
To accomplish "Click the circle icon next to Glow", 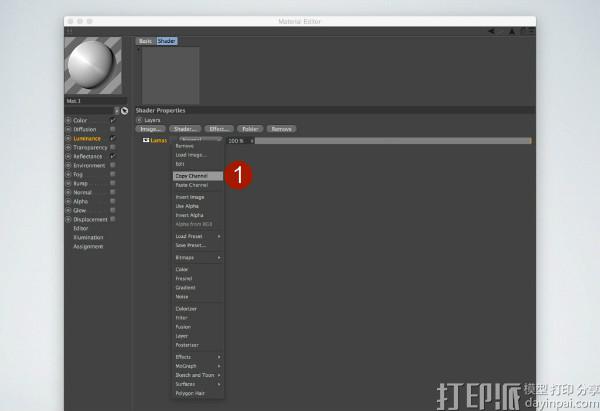I will coord(68,210).
